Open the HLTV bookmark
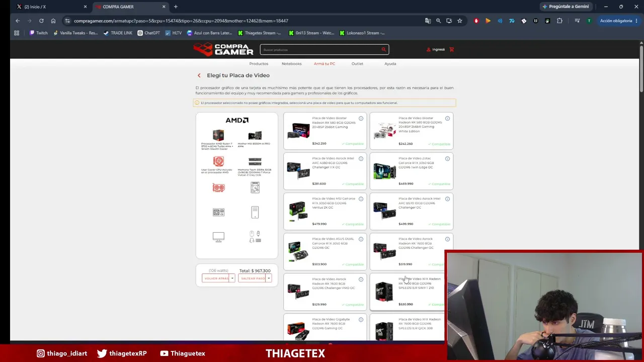 (174, 33)
